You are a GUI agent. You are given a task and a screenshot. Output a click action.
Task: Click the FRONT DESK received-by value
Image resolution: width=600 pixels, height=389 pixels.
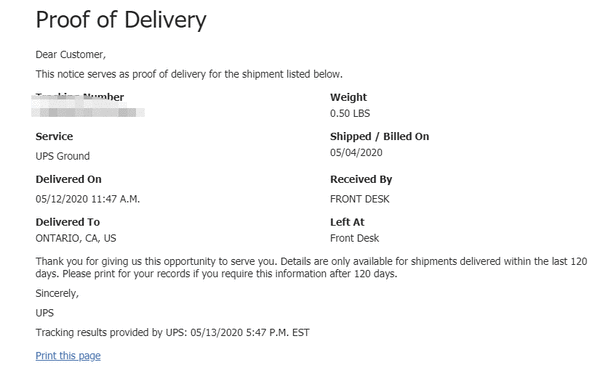tap(360, 199)
